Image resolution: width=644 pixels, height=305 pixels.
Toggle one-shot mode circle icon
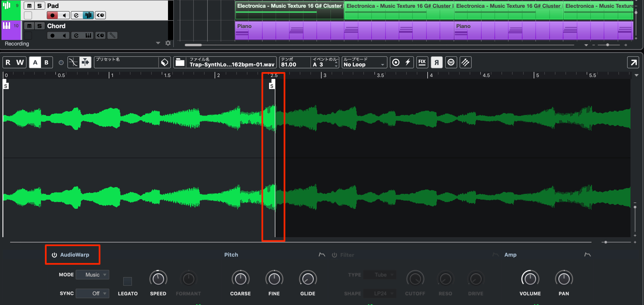tap(396, 62)
